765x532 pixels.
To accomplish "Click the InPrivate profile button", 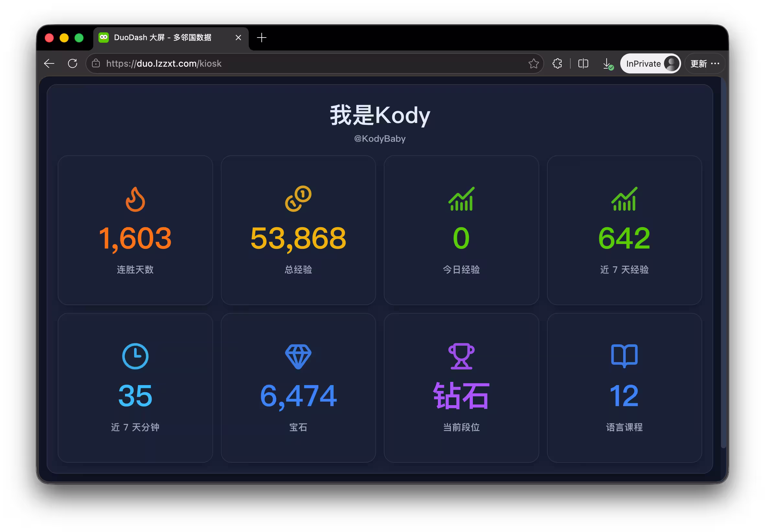I will coord(650,63).
